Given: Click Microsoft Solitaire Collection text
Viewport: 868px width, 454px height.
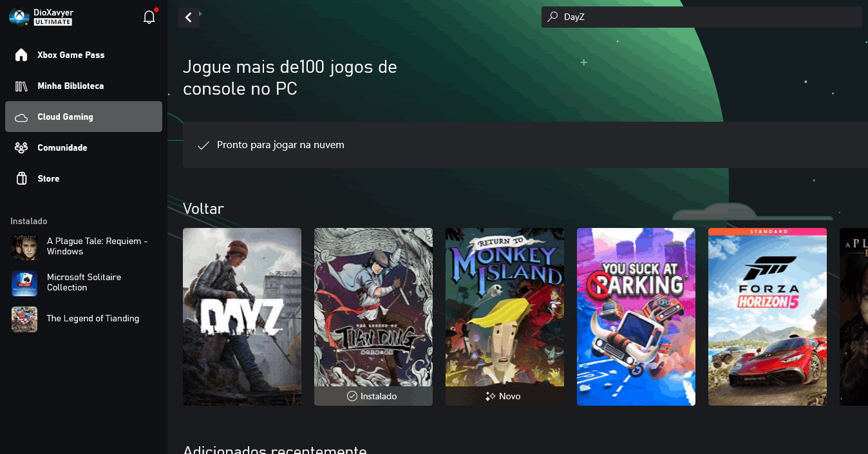Looking at the screenshot, I should [x=84, y=282].
